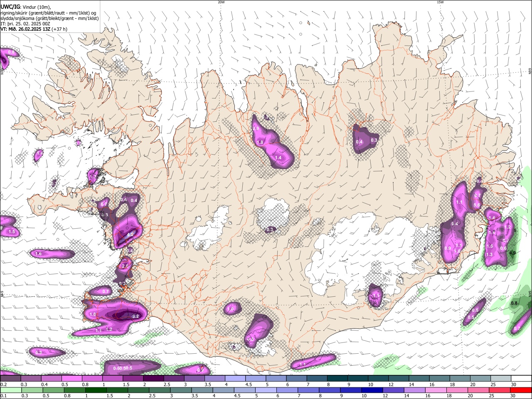The height and width of the screenshot is (399, 532).
Task: Click the '0.1' label in the bottom legend row
Action: pyautogui.click(x=3, y=396)
